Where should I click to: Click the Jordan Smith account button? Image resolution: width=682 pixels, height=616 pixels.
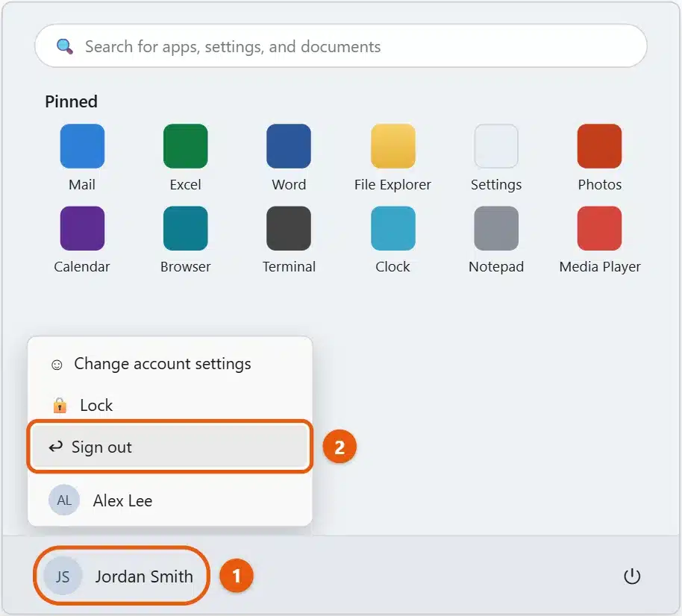122,576
